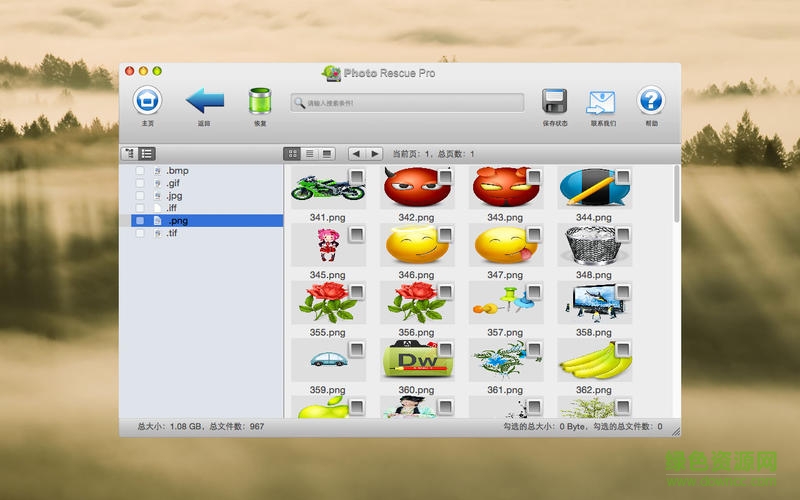Viewport: 800px width, 500px height.
Task: Go to next page arrow
Action: (x=374, y=154)
